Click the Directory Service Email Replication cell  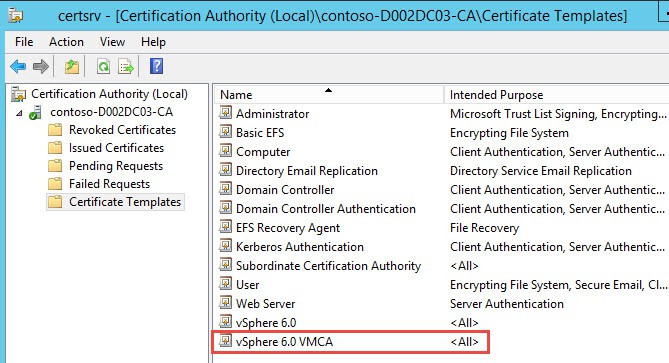(541, 171)
